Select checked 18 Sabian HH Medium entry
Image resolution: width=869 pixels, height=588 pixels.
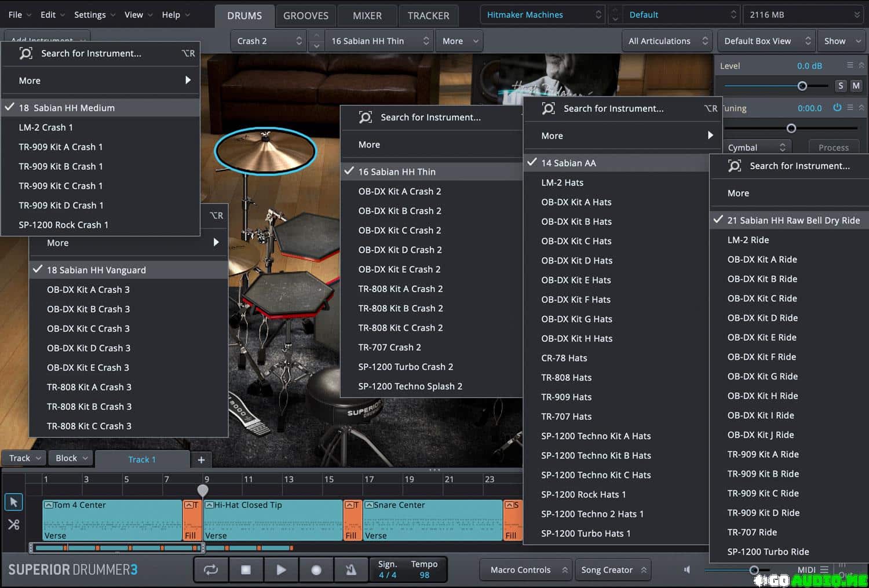(101, 108)
